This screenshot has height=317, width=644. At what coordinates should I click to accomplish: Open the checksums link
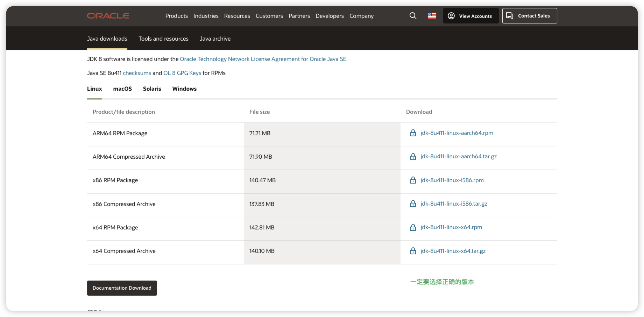point(137,73)
